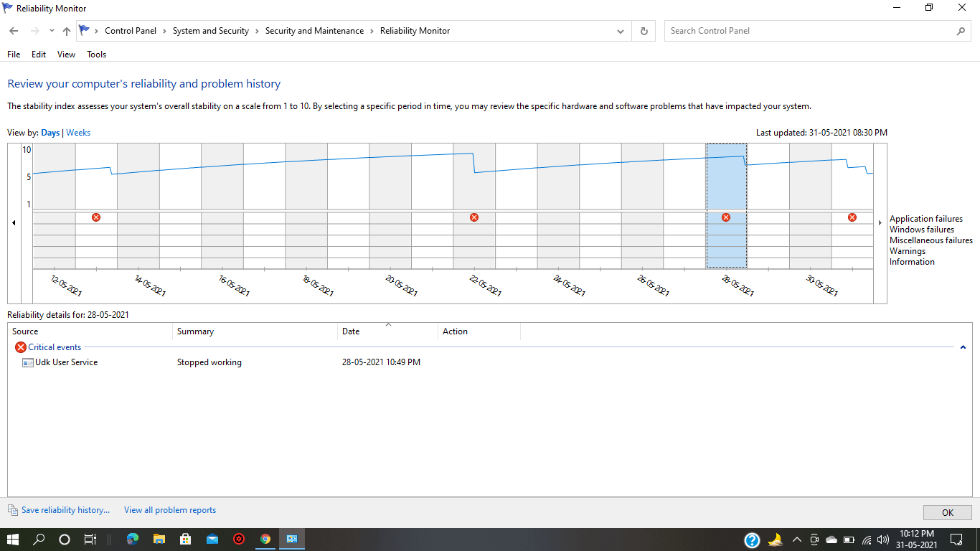Go back using the Back arrow

point(14,31)
